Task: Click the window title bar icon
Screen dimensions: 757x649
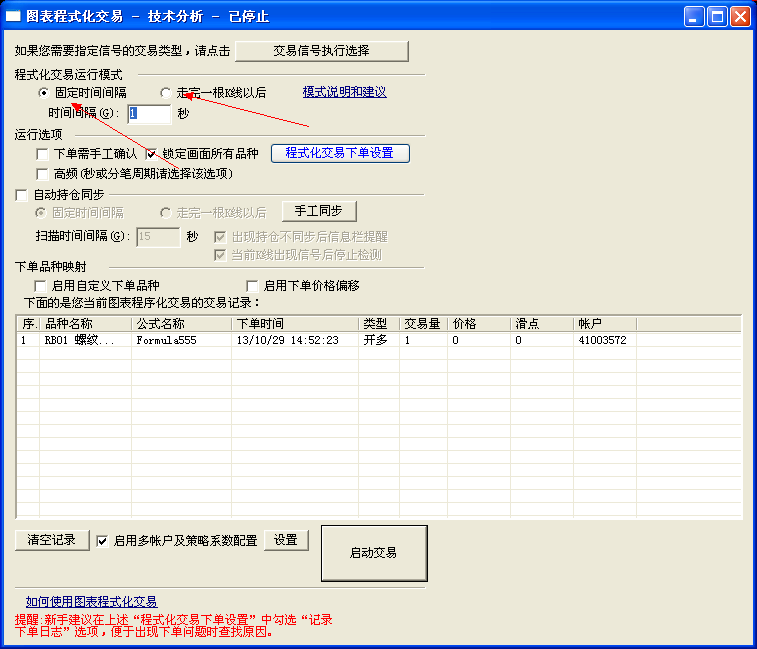Action: 13,16
